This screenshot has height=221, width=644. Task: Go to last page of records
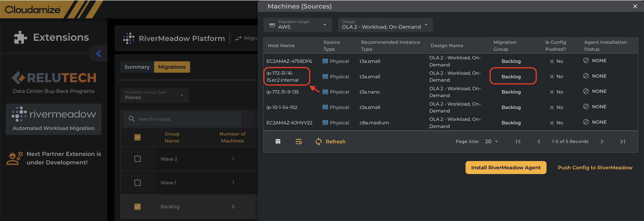pos(623,142)
